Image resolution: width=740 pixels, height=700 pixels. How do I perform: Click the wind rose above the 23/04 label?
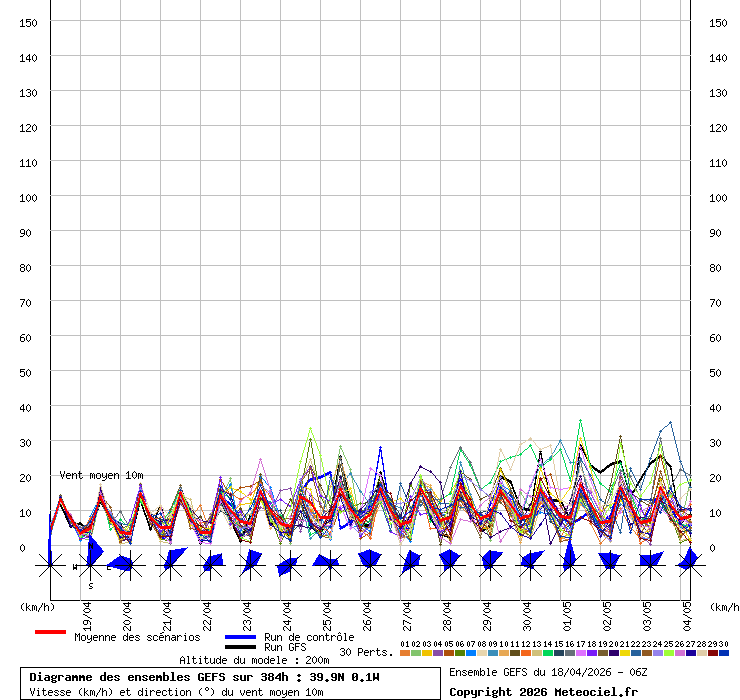[x=250, y=565]
